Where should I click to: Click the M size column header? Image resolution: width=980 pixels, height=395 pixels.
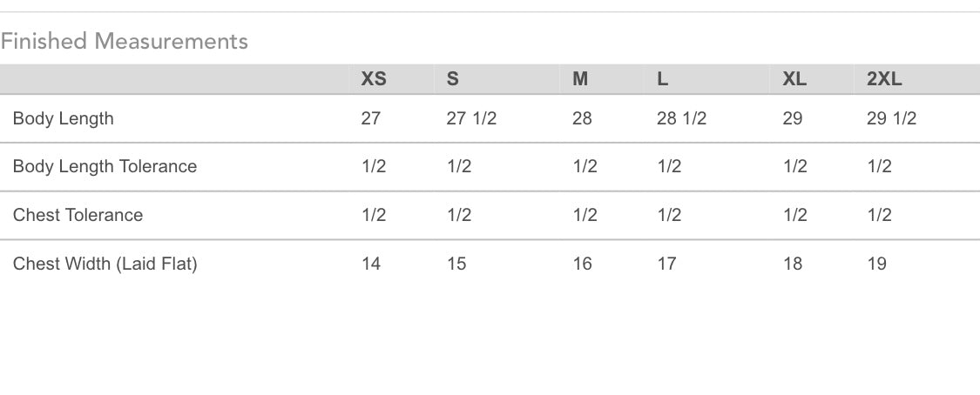coord(580,79)
